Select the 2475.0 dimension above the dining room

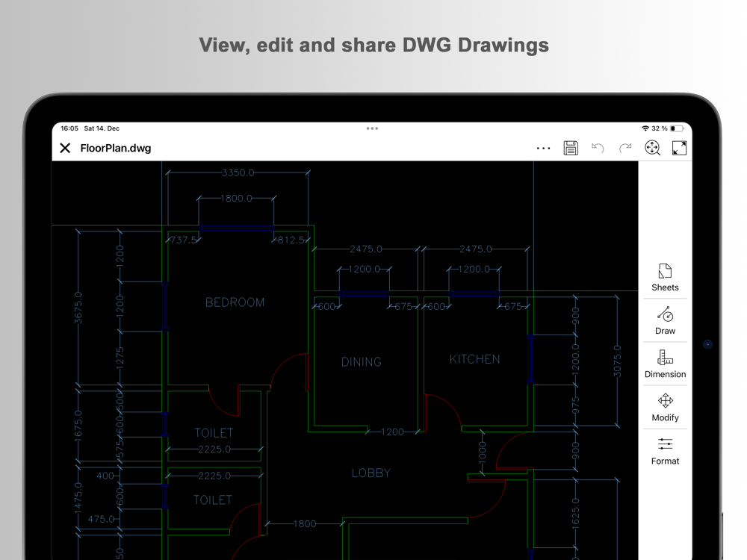coord(366,249)
